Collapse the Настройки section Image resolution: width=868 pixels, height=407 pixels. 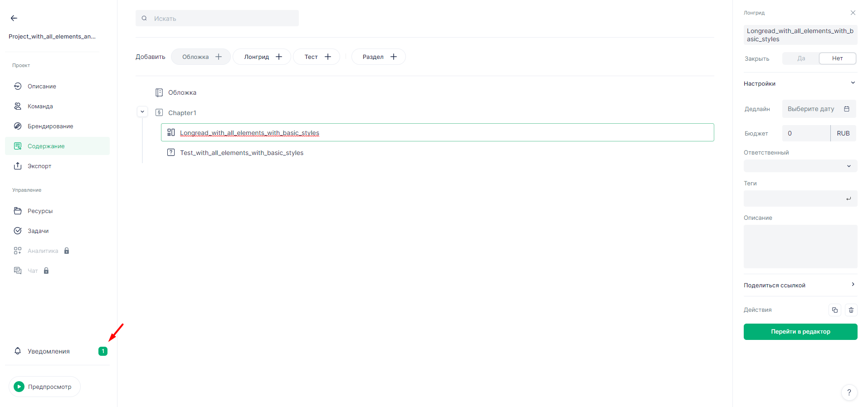click(853, 83)
